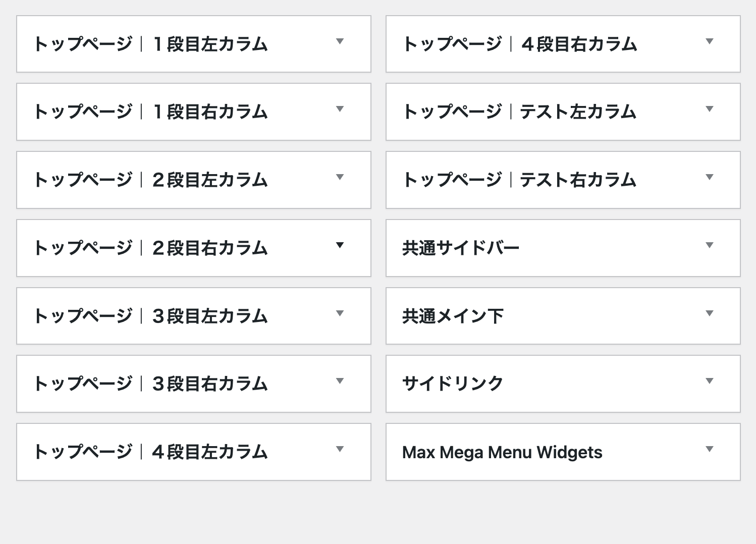This screenshot has height=544, width=756.
Task: Expand the トップページ｜3段目左カラム arrow
Action: coord(340,313)
